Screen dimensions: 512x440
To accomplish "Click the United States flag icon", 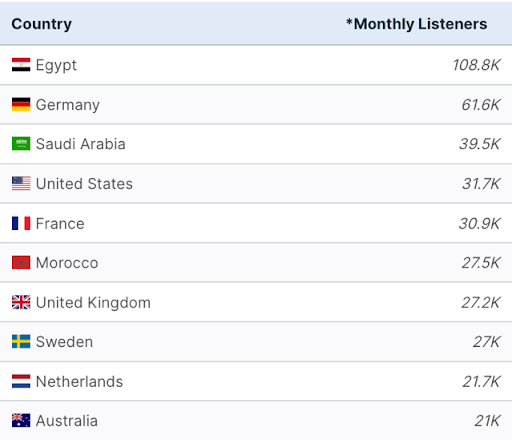I will (21, 183).
